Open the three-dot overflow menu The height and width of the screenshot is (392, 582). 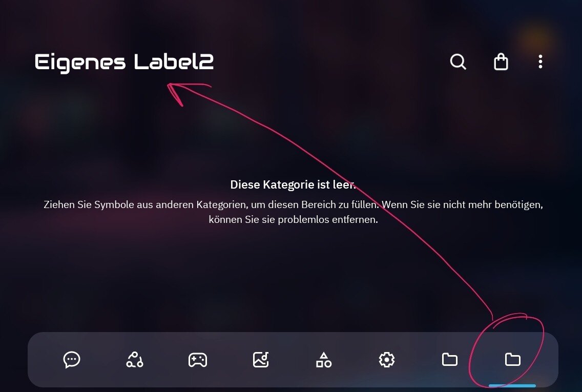click(541, 61)
